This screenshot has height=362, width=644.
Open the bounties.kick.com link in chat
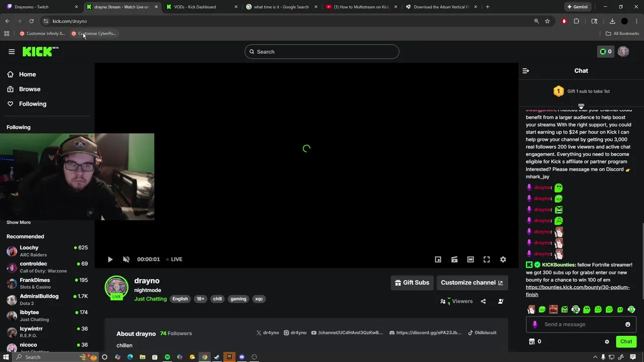tap(578, 291)
